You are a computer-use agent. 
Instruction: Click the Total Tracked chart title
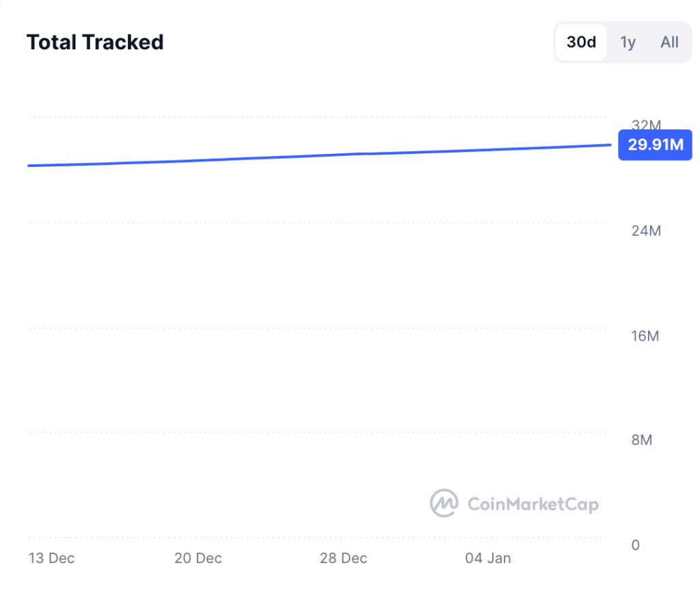tap(95, 42)
